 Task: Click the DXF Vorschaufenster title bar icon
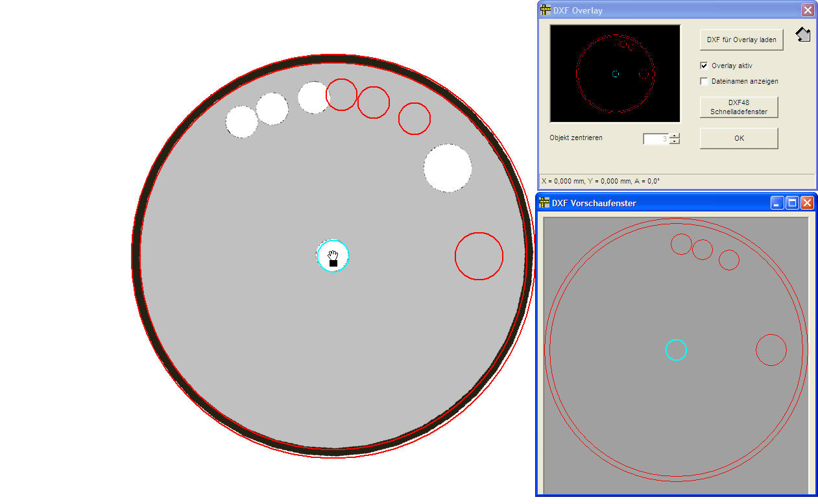(545, 203)
